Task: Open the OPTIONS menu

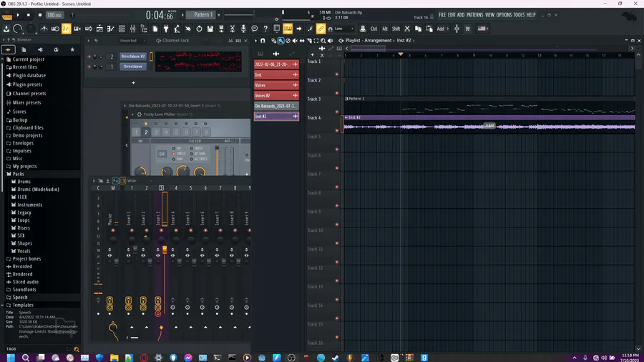Action: (x=504, y=15)
